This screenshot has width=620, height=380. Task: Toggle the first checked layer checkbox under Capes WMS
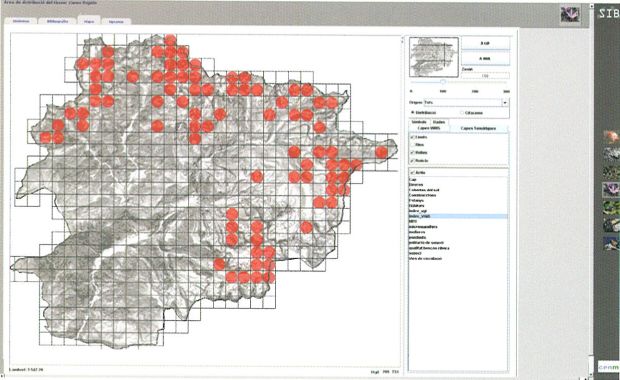click(413, 137)
